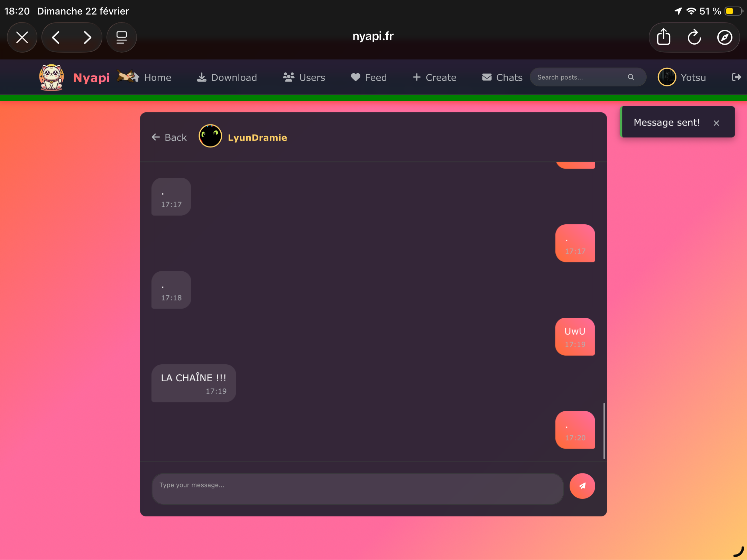Open the compass browser icon
The image size is (747, 560).
pos(725,37)
